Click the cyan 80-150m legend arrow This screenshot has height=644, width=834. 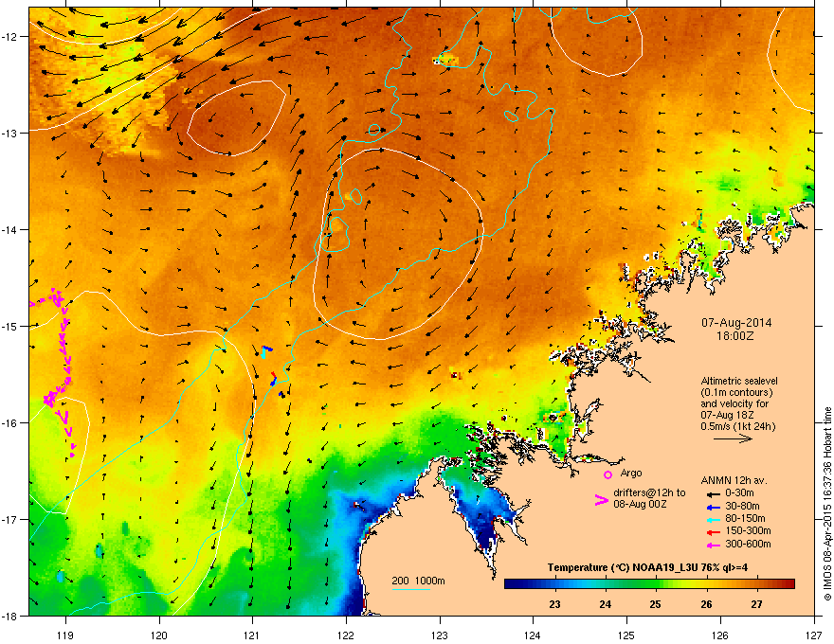tap(712, 519)
